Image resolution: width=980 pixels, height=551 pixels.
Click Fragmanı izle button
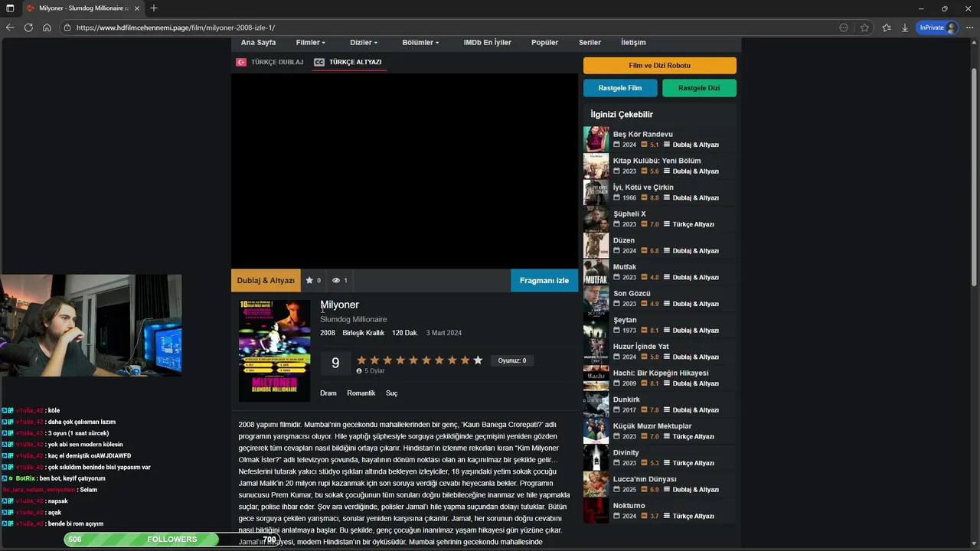[x=544, y=281]
